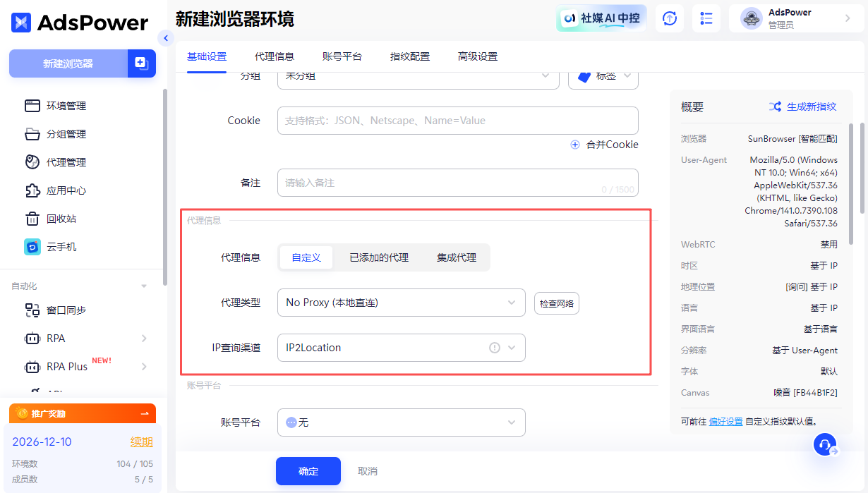Click the 检查网络 network check button

[x=556, y=303]
